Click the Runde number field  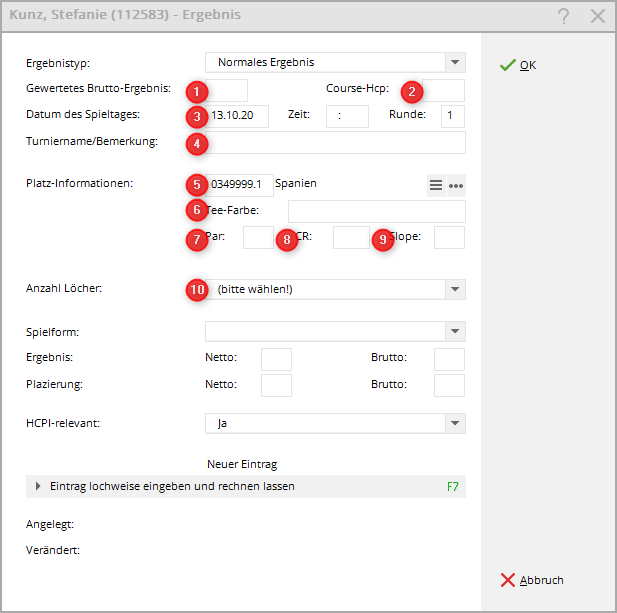453,116
